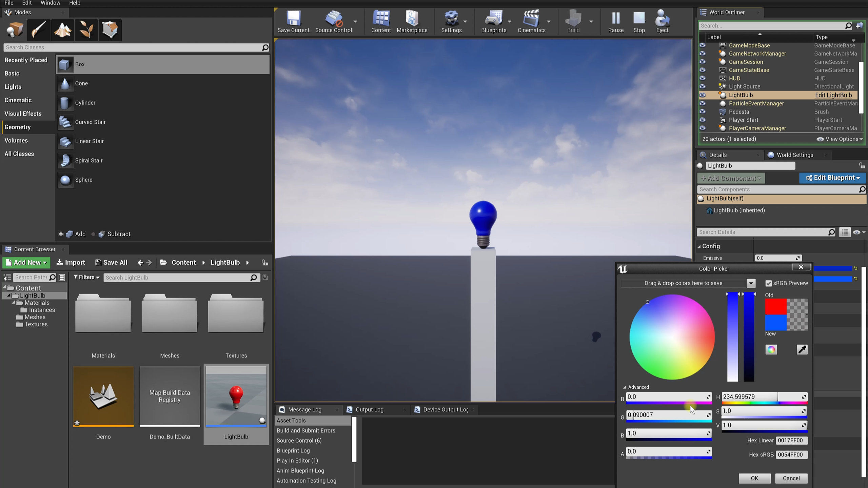This screenshot has height=488, width=868.
Task: Open Source Control toolbar button
Action: pos(334,22)
